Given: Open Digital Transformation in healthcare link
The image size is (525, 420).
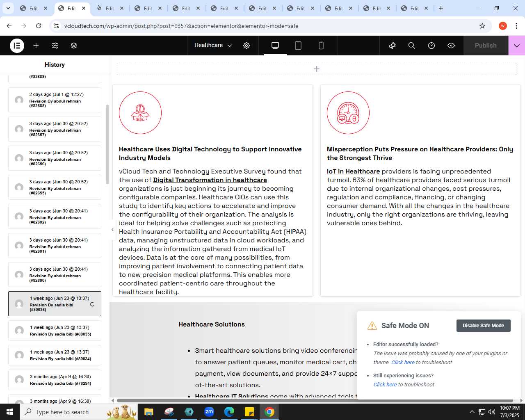Looking at the screenshot, I should point(210,180).
